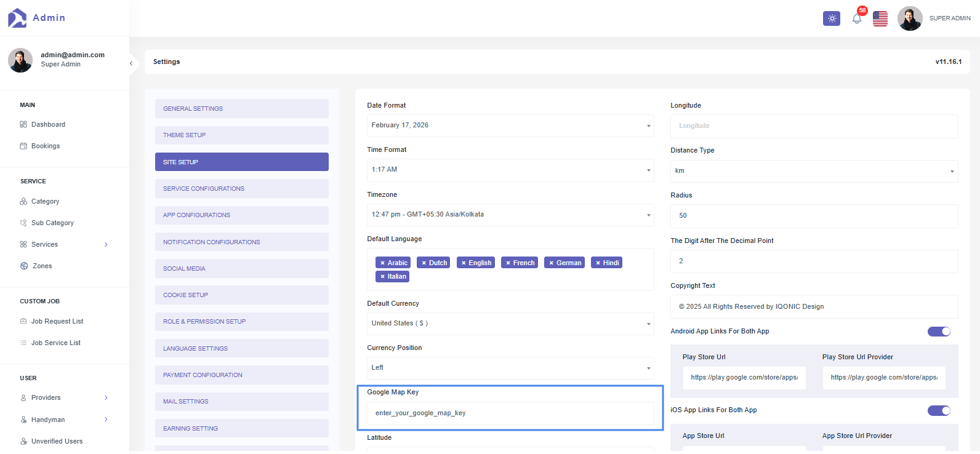Expand the Providers submenu

(106, 398)
